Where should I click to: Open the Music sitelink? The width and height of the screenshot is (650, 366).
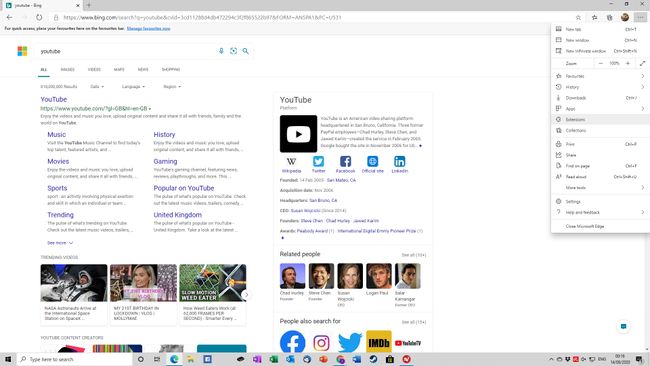(x=56, y=135)
